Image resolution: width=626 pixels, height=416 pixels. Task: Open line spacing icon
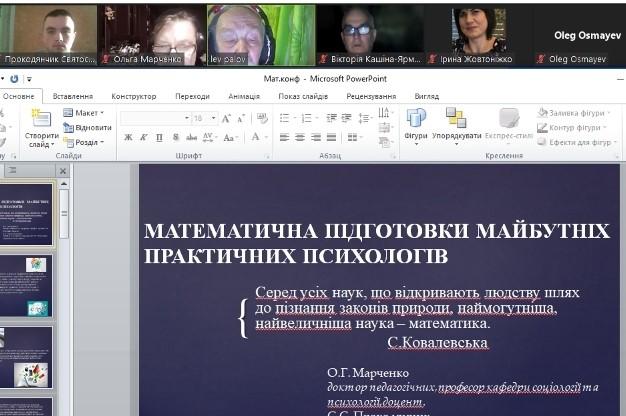pos(365,118)
